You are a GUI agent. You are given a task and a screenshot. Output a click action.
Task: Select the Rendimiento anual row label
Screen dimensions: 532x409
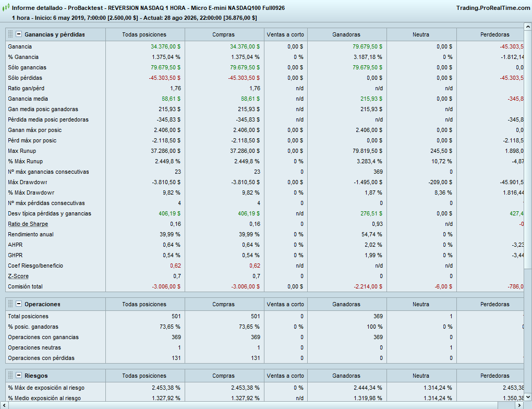[x=31, y=235]
